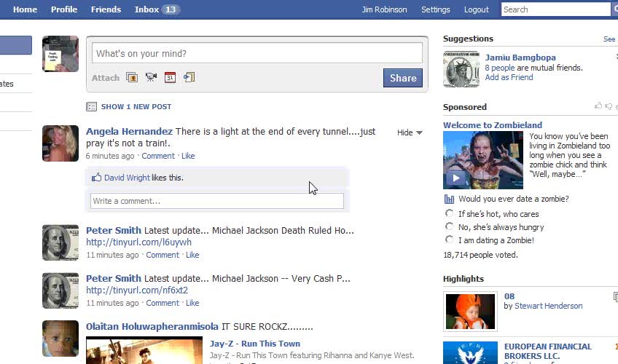Click the What's on your mind field
This screenshot has width=618, height=364.
[257, 53]
